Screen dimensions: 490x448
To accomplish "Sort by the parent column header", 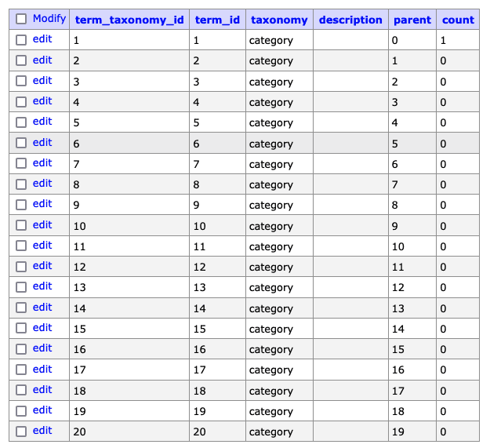I will (x=412, y=20).
